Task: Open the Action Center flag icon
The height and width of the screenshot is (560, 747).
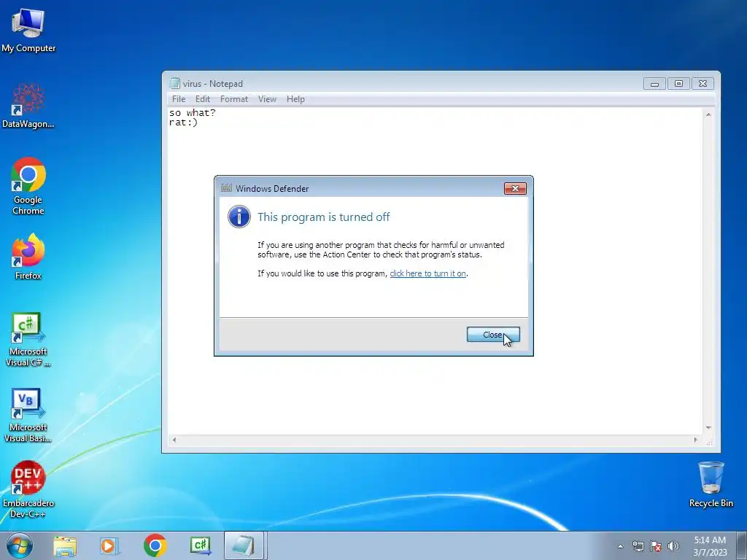Action: 656,546
